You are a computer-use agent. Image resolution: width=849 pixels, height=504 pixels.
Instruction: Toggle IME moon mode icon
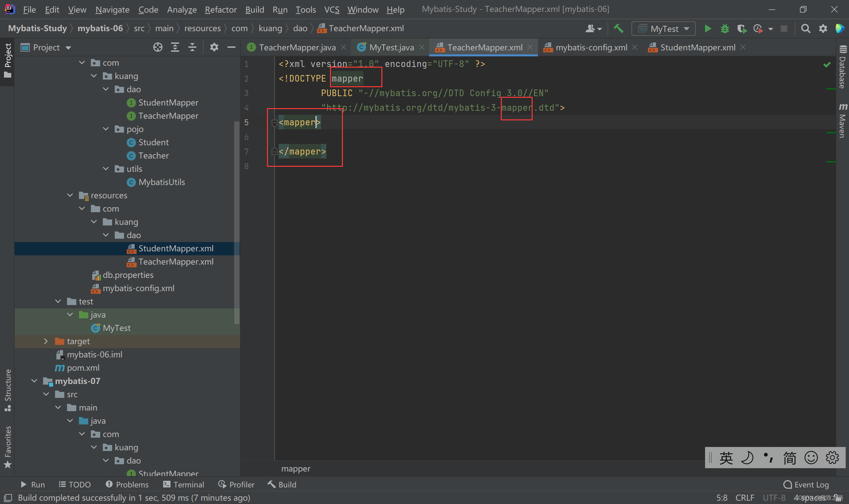click(747, 458)
